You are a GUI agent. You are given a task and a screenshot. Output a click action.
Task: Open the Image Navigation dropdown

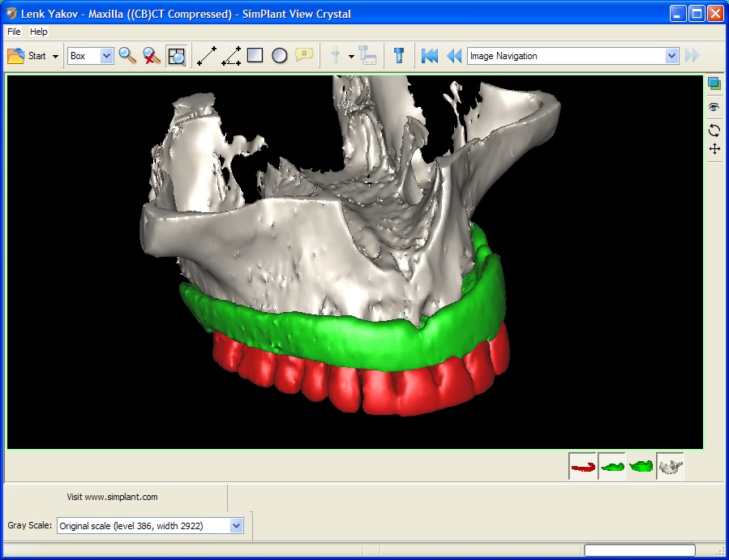(672, 55)
